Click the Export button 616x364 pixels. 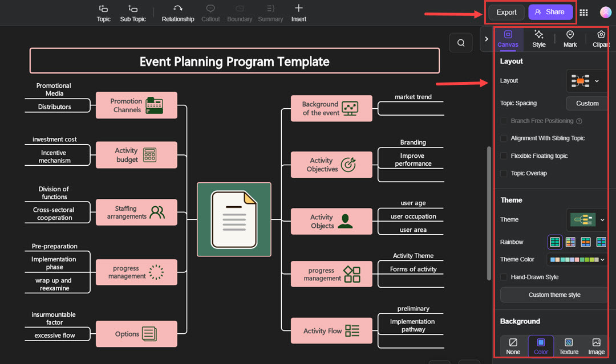[x=506, y=11]
